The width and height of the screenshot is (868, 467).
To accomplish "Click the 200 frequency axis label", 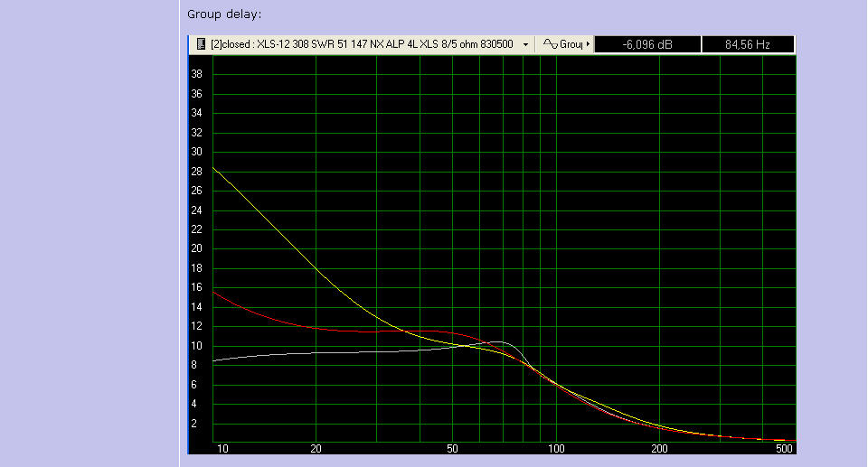I will click(x=659, y=449).
